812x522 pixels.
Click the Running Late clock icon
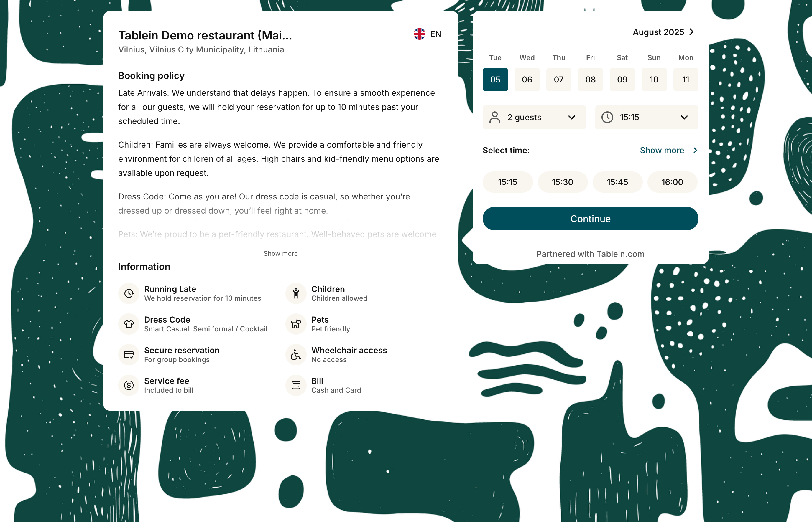pyautogui.click(x=129, y=293)
